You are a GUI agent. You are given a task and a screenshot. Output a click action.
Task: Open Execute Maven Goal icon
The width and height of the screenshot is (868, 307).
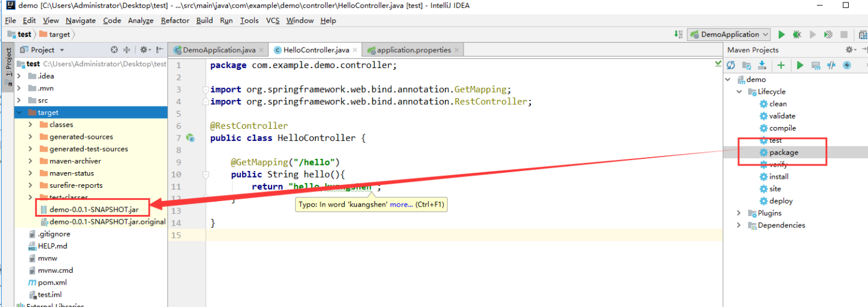click(x=816, y=65)
